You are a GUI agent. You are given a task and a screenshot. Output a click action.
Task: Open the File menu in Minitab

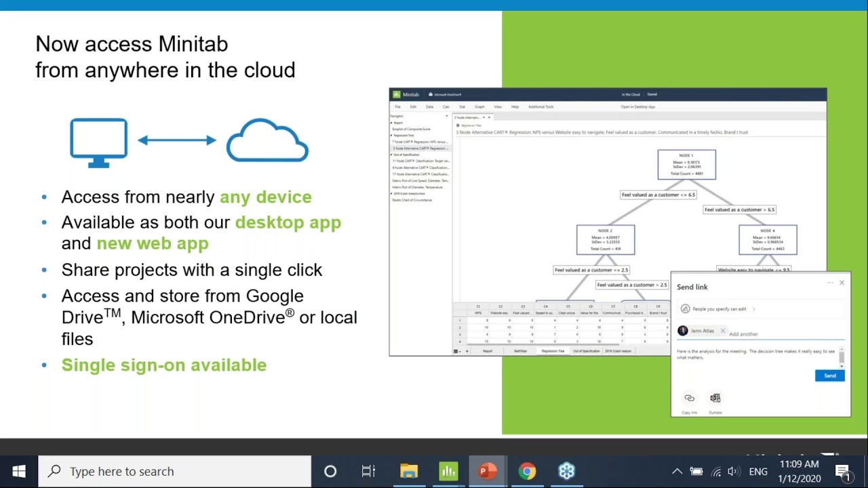[398, 107]
